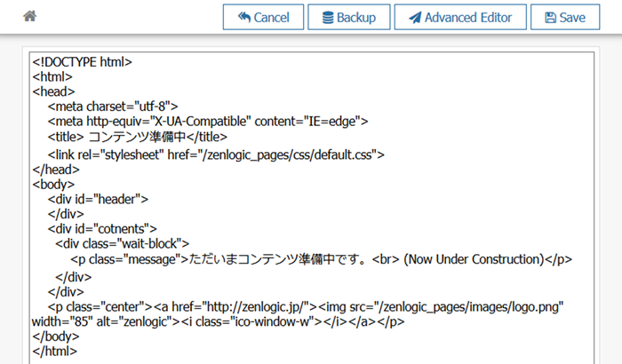This screenshot has height=364, width=622.
Task: Place cursor on the DOCTYPE html line
Action: click(x=82, y=62)
